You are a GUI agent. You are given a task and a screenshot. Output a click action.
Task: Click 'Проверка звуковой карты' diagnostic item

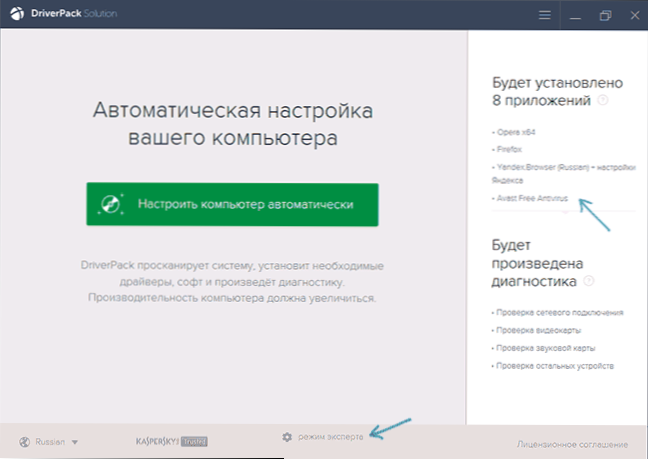click(543, 348)
